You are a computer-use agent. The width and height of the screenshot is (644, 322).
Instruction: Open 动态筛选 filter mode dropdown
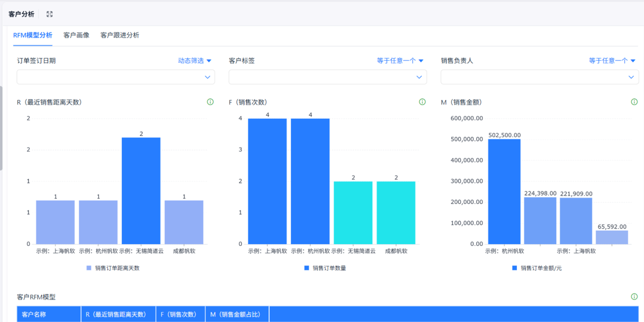coord(195,61)
